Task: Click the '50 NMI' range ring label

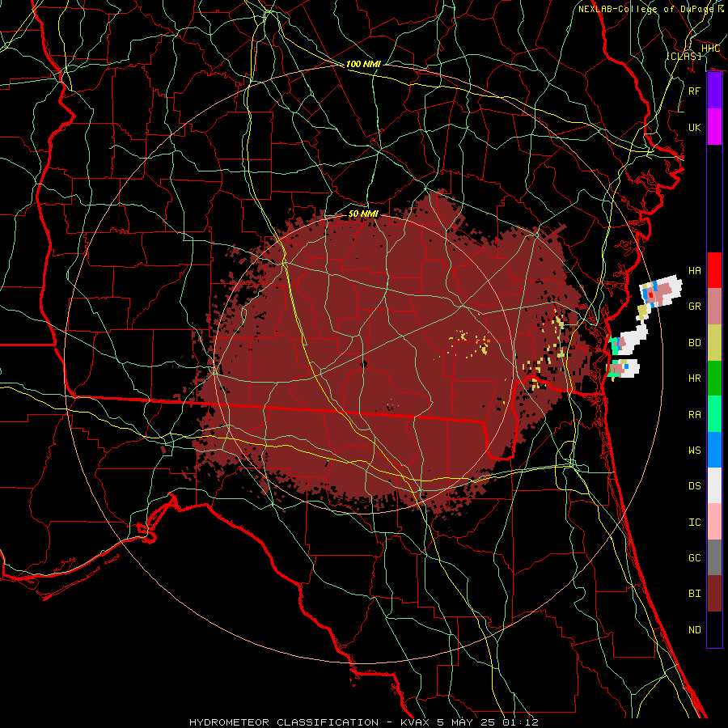Action: pyautogui.click(x=363, y=214)
